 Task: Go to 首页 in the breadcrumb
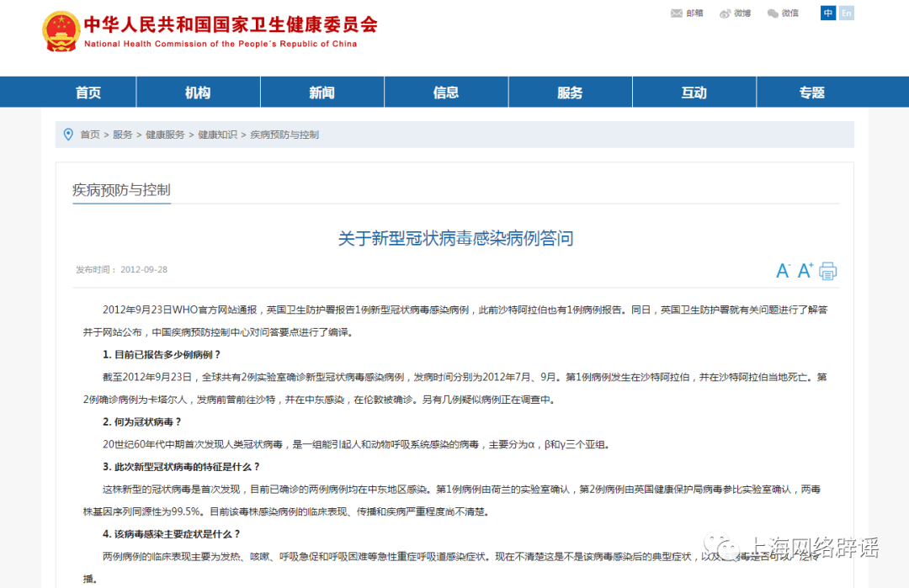(90, 135)
